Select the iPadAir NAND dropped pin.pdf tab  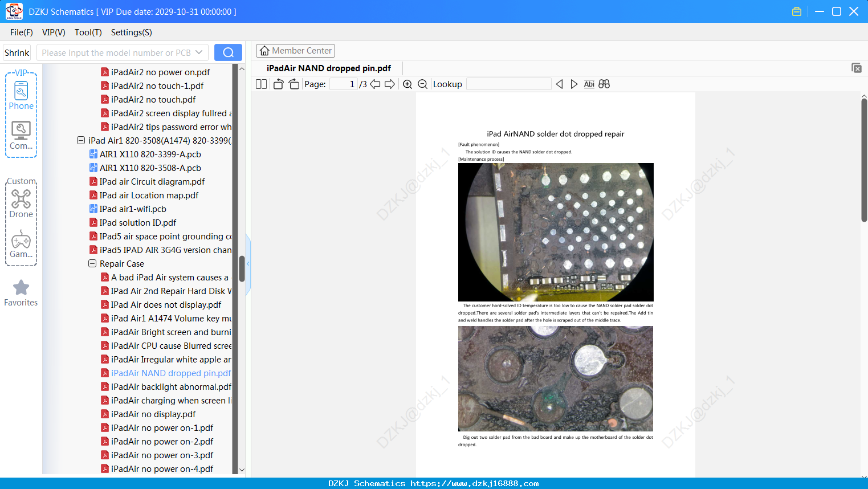329,68
